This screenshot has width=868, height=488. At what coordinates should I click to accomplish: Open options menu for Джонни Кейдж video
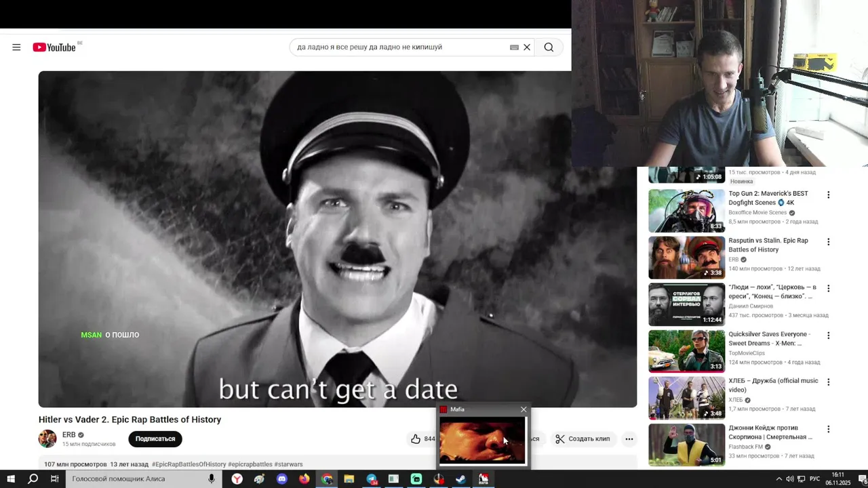click(828, 429)
